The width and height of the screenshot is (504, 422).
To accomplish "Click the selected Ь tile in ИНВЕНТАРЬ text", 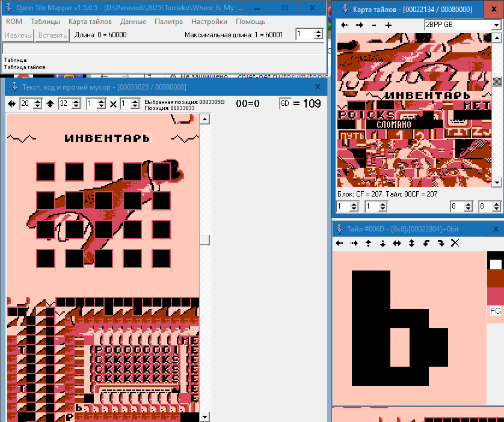I will click(147, 138).
